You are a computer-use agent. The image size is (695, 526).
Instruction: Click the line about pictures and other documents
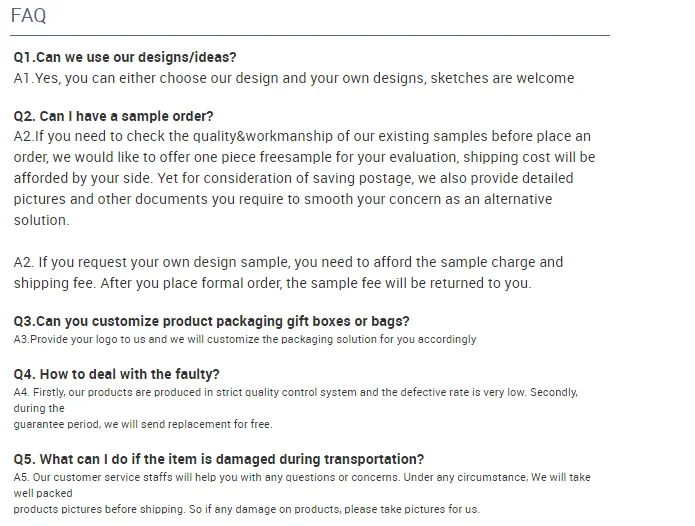tap(283, 199)
